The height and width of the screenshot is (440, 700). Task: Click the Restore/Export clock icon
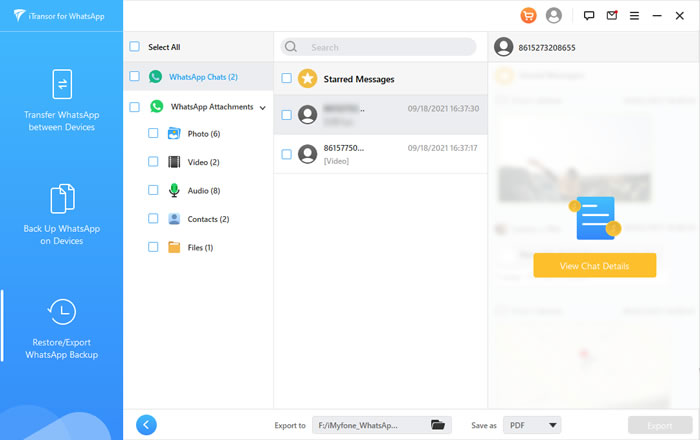tap(62, 311)
